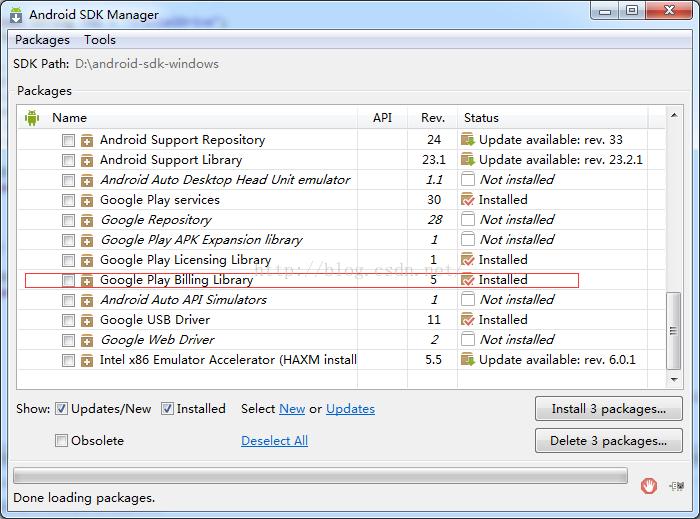Click the Install 3 packages button
Viewport: 700px width, 519px height.
[x=609, y=409]
